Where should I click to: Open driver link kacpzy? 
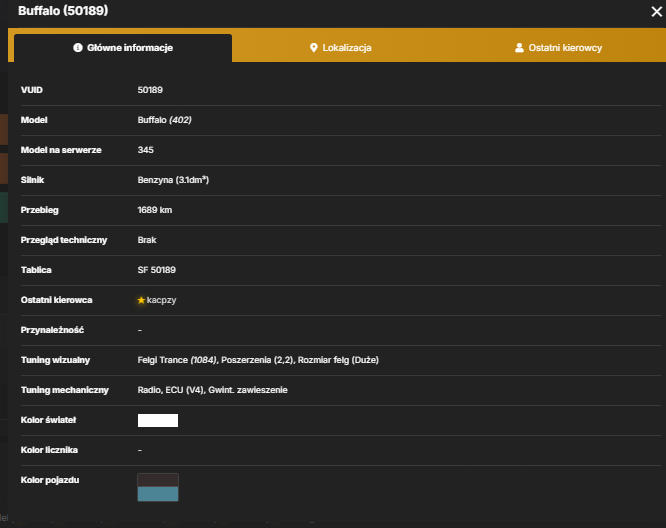click(161, 300)
